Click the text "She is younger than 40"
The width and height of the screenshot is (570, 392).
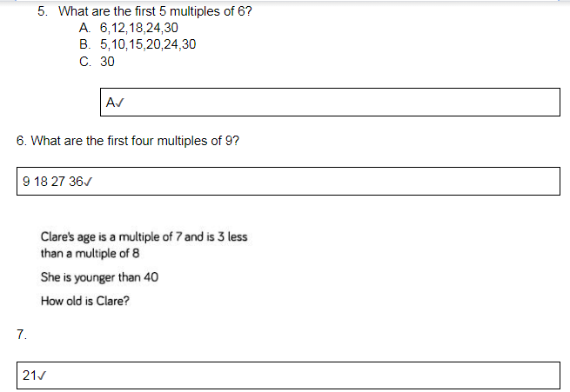pyautogui.click(x=99, y=277)
